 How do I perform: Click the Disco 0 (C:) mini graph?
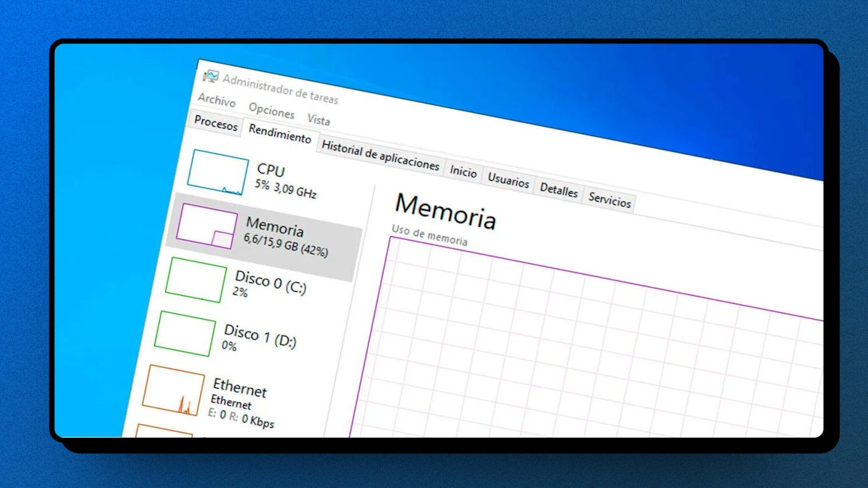click(196, 280)
